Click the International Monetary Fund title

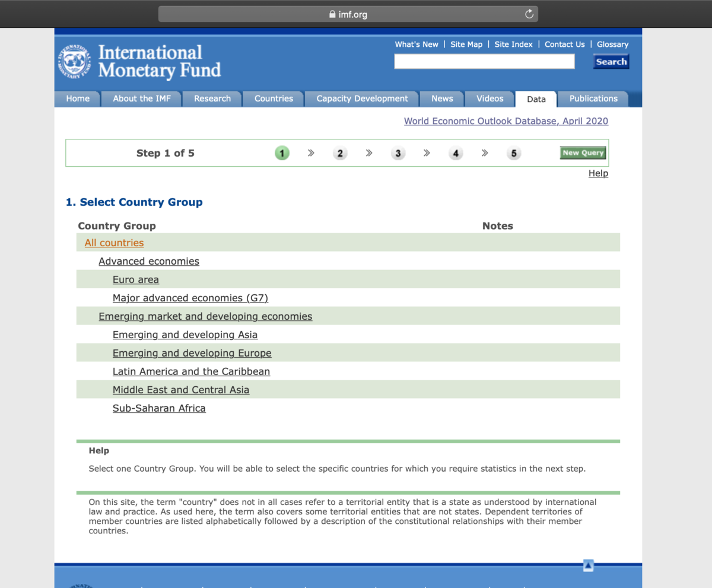(x=159, y=61)
